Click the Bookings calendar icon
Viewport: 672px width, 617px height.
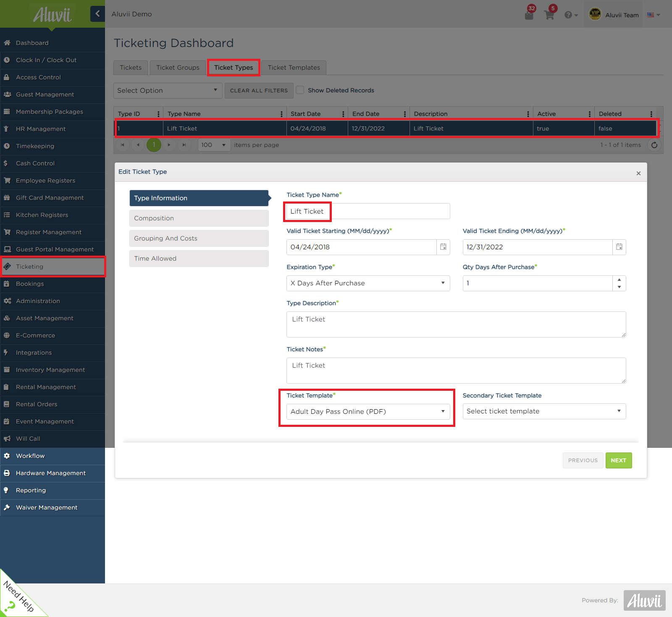click(x=7, y=284)
